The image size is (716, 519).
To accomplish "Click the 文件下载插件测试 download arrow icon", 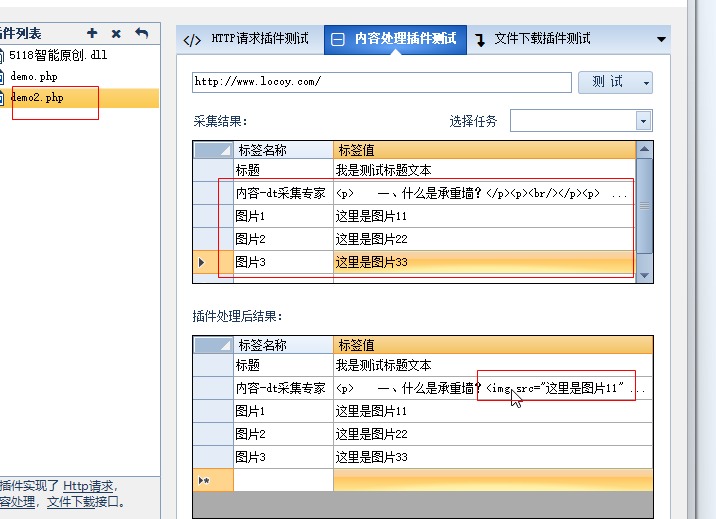I will [x=480, y=40].
